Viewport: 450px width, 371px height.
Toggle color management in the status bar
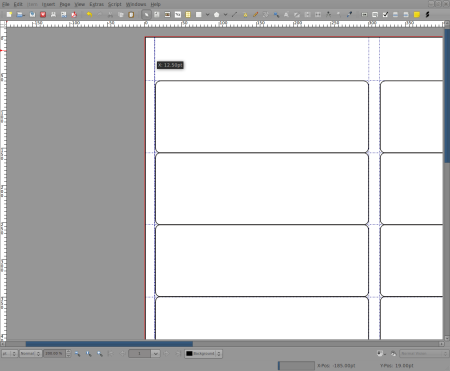click(380, 353)
